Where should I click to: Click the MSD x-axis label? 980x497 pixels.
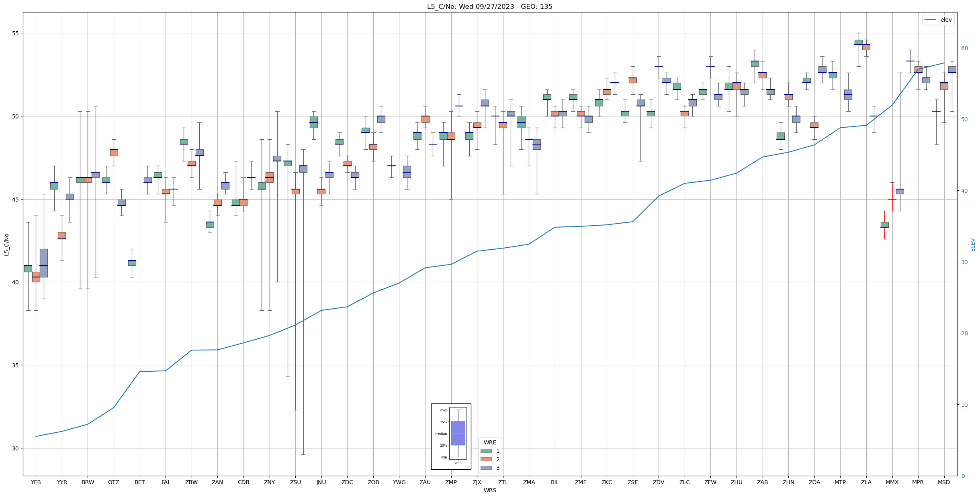pos(944,482)
